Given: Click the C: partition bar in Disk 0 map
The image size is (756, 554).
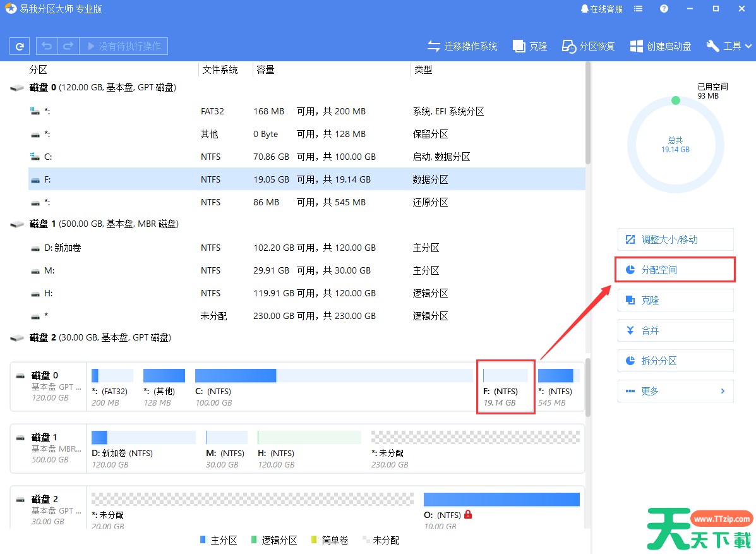Looking at the screenshot, I should click(x=333, y=376).
